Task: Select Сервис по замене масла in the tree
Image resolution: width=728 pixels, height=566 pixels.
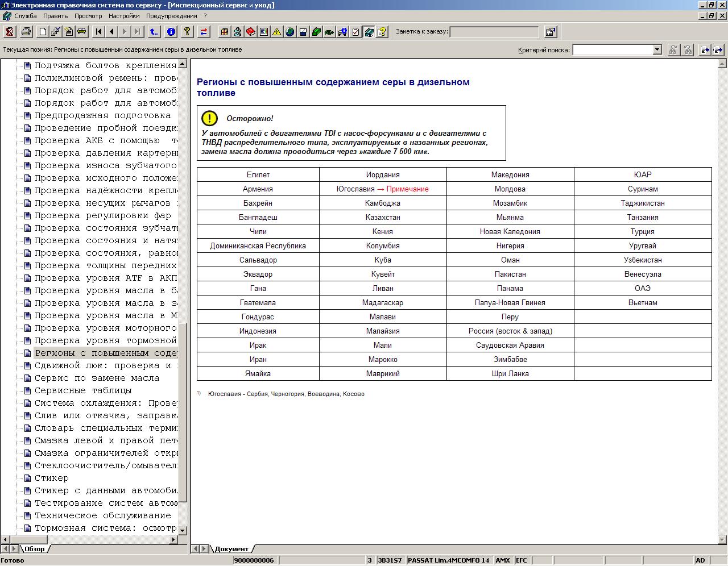Action: coord(97,378)
